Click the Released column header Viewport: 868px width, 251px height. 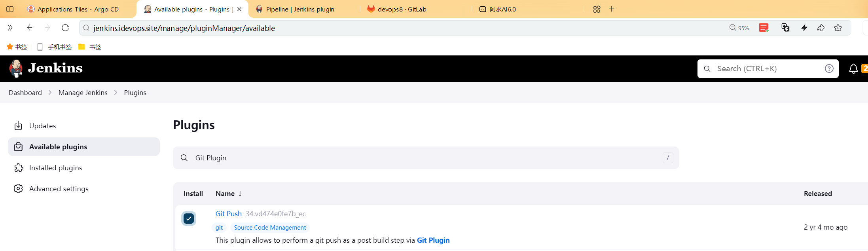[818, 194]
